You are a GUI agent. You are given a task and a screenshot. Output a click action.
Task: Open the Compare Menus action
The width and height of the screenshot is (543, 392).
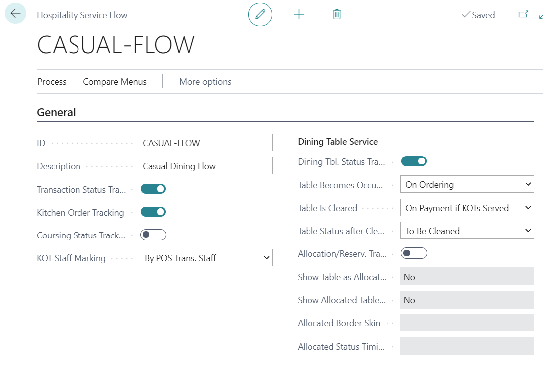click(115, 82)
